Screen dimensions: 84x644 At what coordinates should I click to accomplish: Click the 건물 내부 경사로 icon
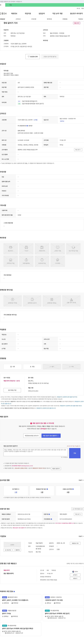71,301
